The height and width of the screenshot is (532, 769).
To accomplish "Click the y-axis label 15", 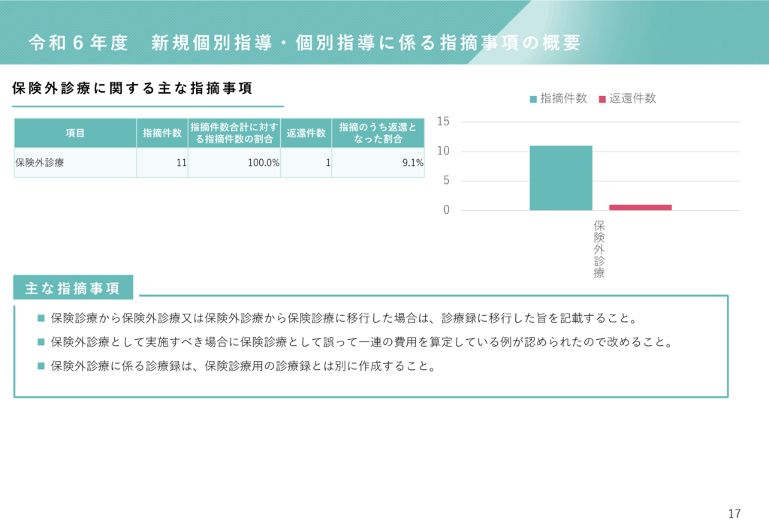I will [443, 122].
